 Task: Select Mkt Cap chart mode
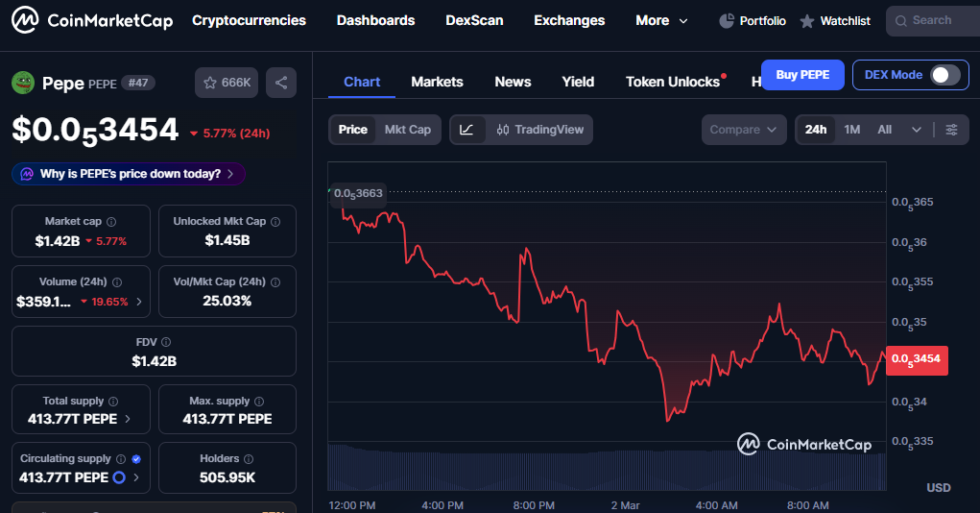click(408, 130)
